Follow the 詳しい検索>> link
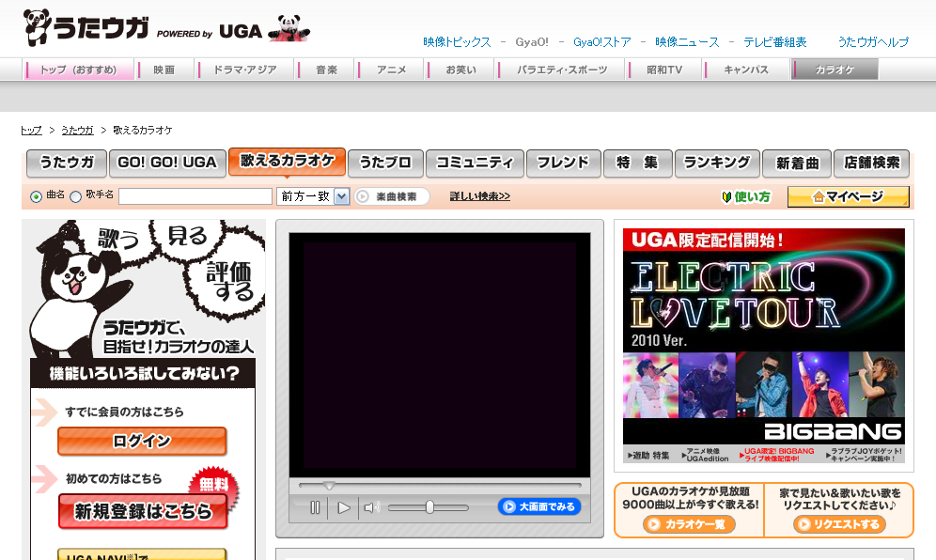936x560 pixels. click(x=479, y=196)
